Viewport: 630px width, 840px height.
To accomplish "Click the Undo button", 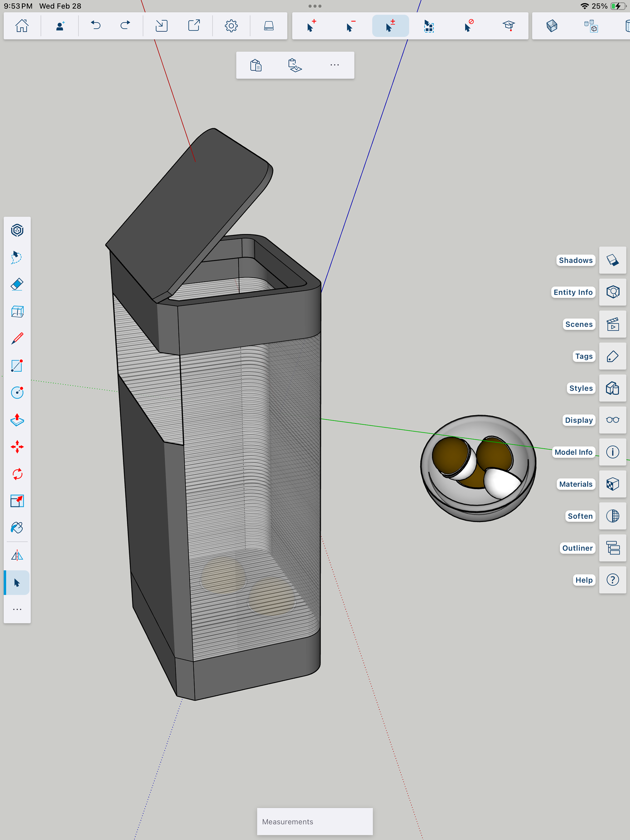I will click(x=96, y=26).
